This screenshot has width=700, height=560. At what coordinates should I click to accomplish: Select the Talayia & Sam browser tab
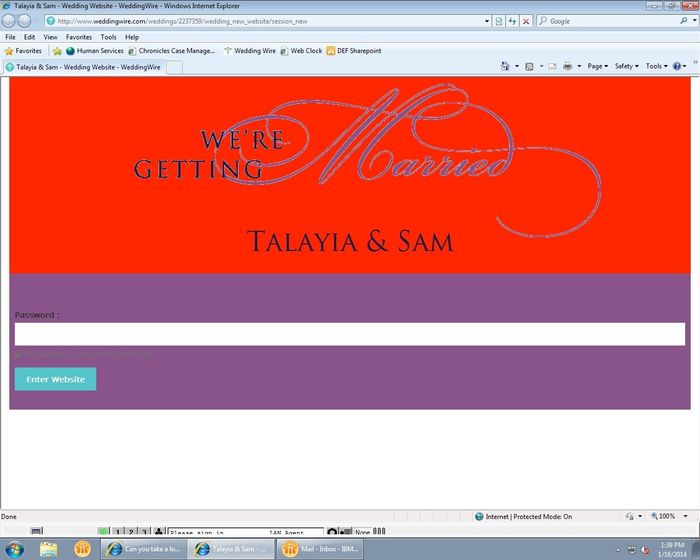click(83, 67)
